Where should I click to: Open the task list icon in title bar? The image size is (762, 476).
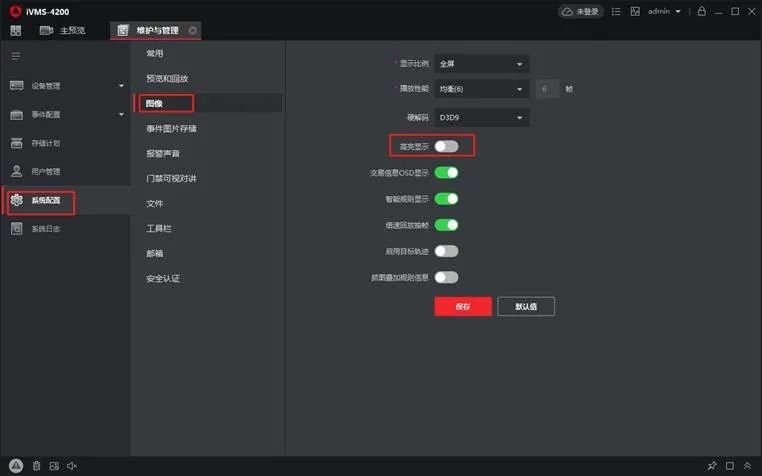pyautogui.click(x=616, y=11)
